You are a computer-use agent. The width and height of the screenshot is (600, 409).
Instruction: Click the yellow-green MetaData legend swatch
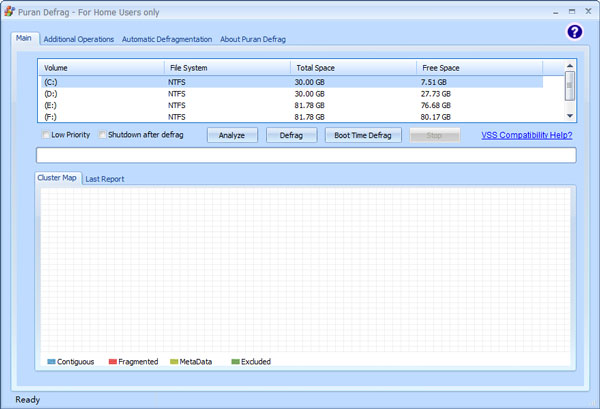(x=173, y=362)
